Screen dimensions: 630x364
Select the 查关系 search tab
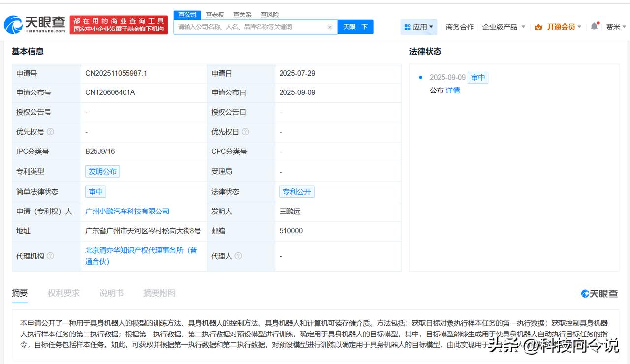pos(242,15)
